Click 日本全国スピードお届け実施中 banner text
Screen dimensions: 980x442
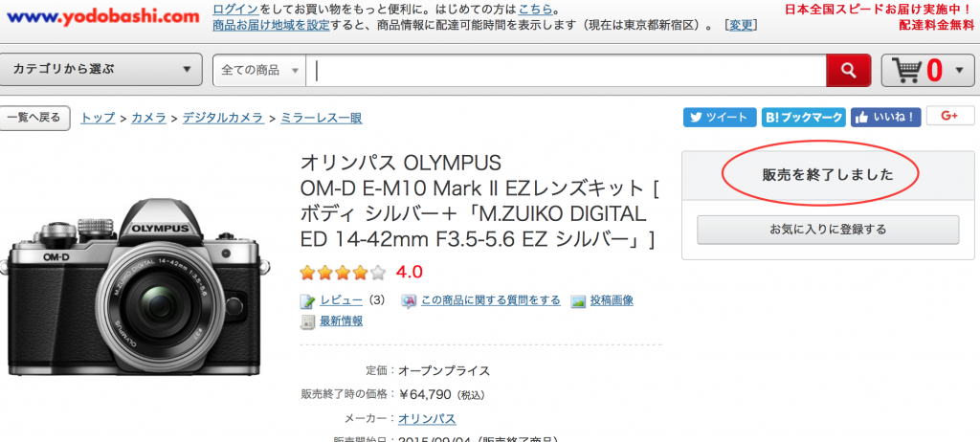click(x=877, y=10)
